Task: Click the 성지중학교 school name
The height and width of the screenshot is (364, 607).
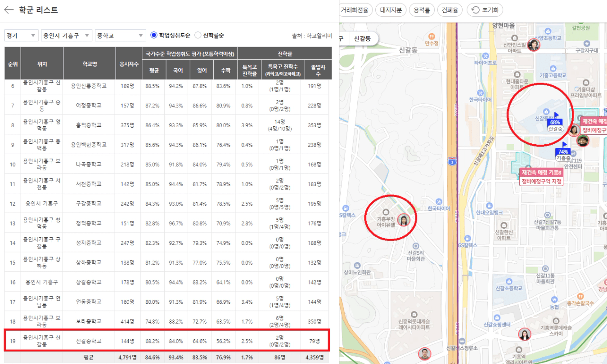Action: pos(89,243)
